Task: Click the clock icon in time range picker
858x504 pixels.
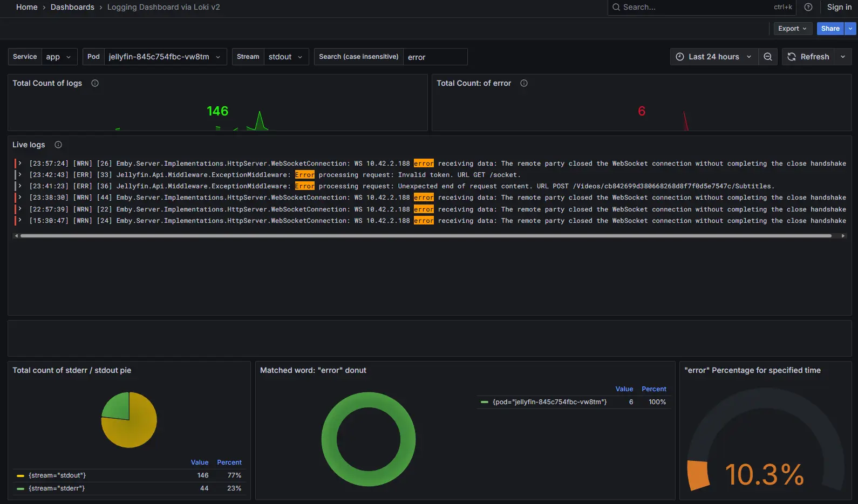Action: pyautogui.click(x=680, y=57)
